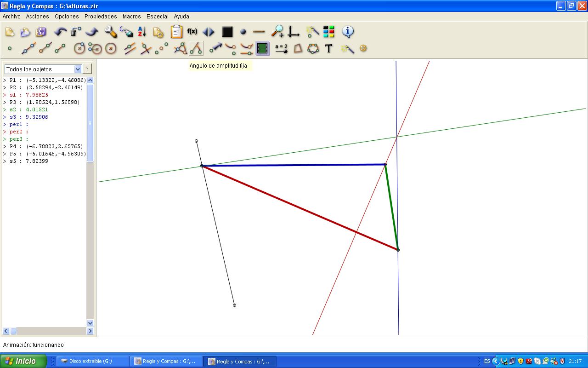
Task: Click the redo curved arrow icon
Action: click(x=91, y=32)
